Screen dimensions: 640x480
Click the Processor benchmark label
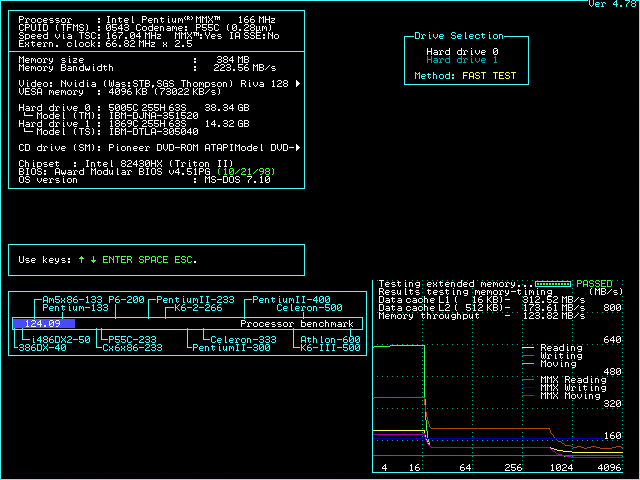pos(297,324)
